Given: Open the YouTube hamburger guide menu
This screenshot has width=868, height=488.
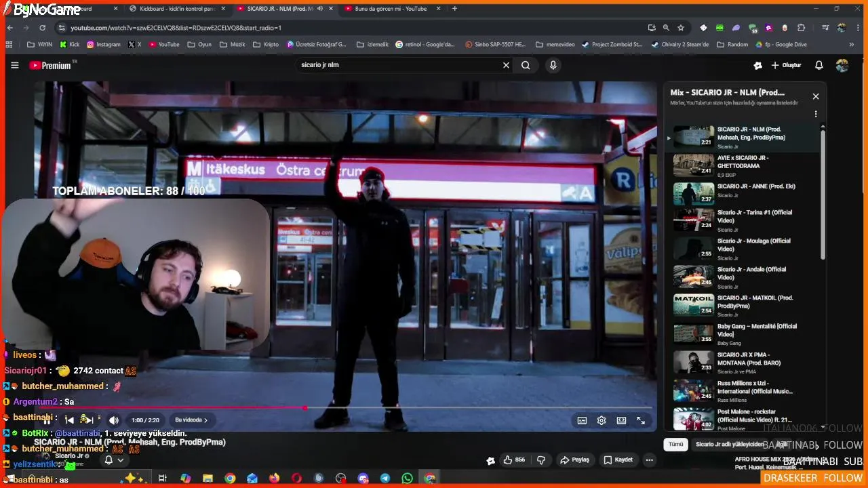Looking at the screenshot, I should point(15,65).
